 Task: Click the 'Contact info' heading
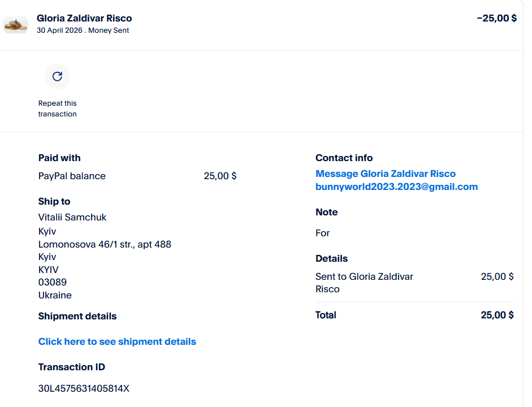[344, 158]
